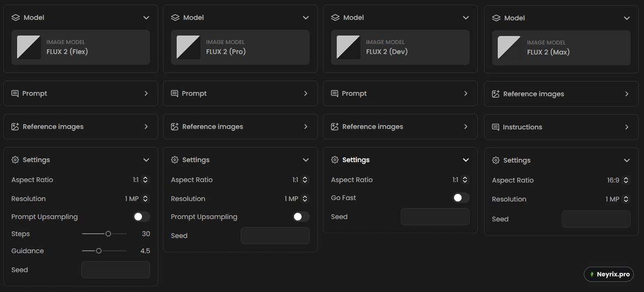The image size is (644, 292).
Task: Click the Reference images icon in the Dev panel
Action: [x=335, y=126]
